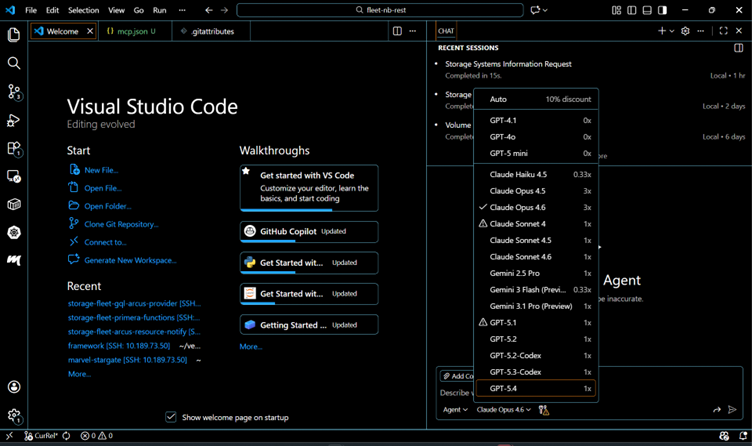Click the CurRel branch indicator
Image resolution: width=752 pixels, height=446 pixels.
click(x=41, y=436)
